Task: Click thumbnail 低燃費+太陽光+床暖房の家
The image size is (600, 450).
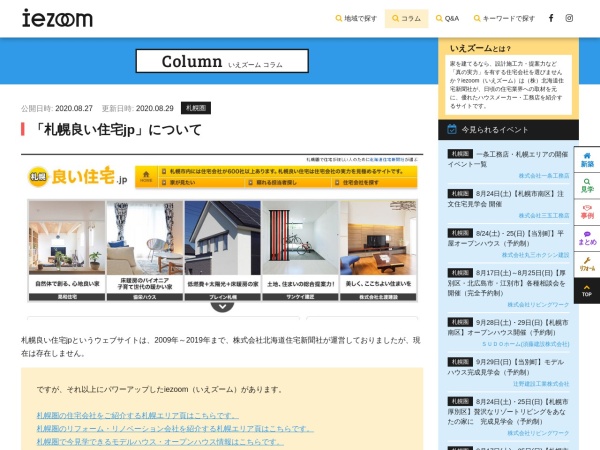Action: [x=223, y=251]
